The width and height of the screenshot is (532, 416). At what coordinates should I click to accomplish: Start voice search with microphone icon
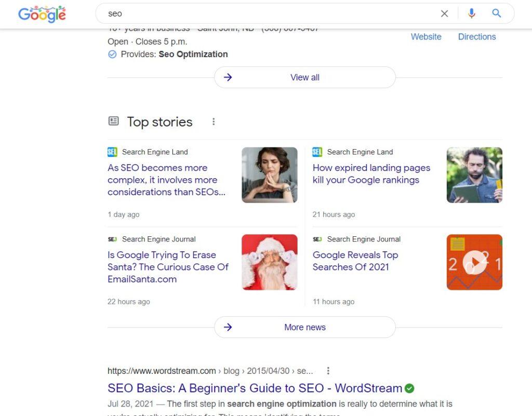click(471, 14)
